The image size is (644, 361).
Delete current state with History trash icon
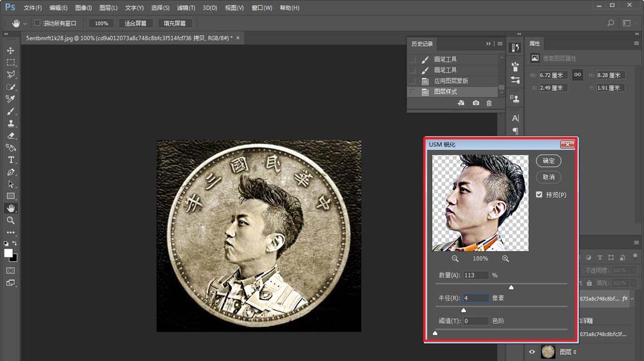[x=489, y=103]
